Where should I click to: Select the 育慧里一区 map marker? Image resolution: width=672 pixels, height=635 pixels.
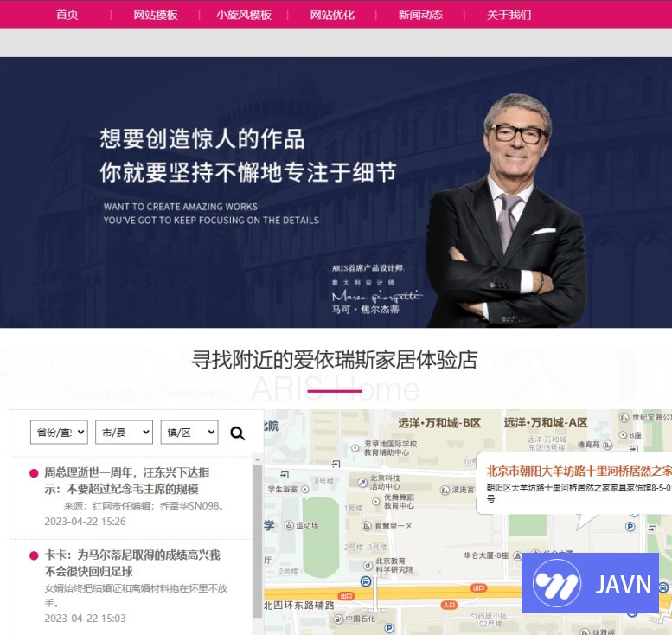(367, 526)
